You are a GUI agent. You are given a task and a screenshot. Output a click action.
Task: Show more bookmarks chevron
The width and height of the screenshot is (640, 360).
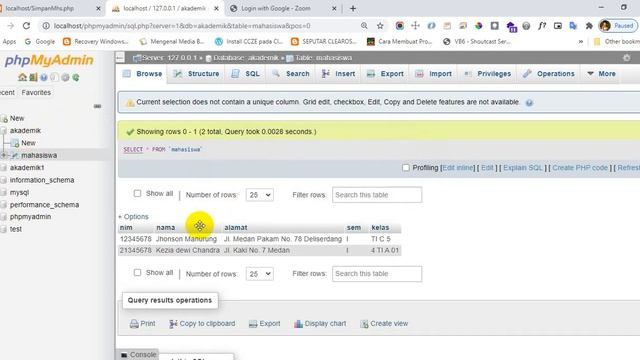click(x=580, y=42)
